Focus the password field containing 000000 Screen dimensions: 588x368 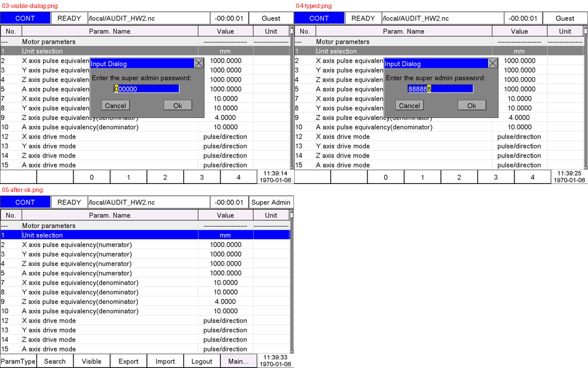pyautogui.click(x=146, y=89)
